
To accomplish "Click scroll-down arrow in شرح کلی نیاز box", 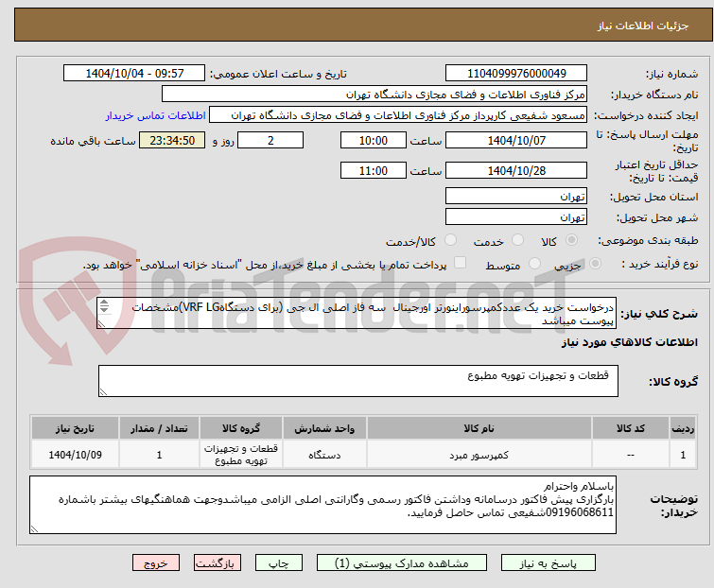I will (104, 309).
